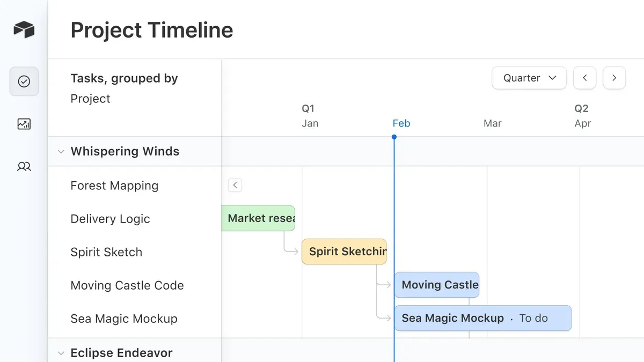Select the Spirit Sketch task row

[135, 252]
